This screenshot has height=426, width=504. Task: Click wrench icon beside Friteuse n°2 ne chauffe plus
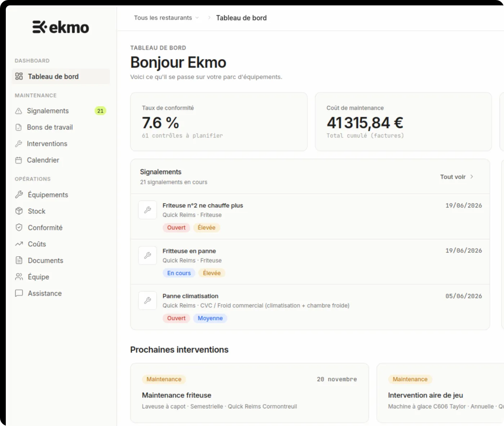(x=148, y=210)
